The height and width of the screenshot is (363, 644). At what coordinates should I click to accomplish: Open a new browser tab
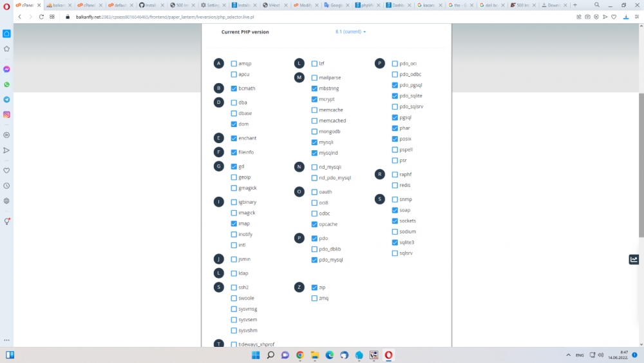575,5
